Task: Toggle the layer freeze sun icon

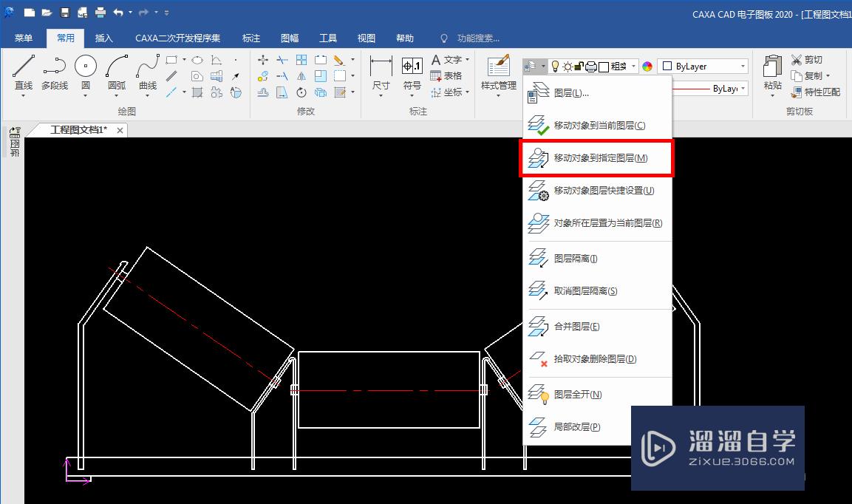Action: click(568, 67)
